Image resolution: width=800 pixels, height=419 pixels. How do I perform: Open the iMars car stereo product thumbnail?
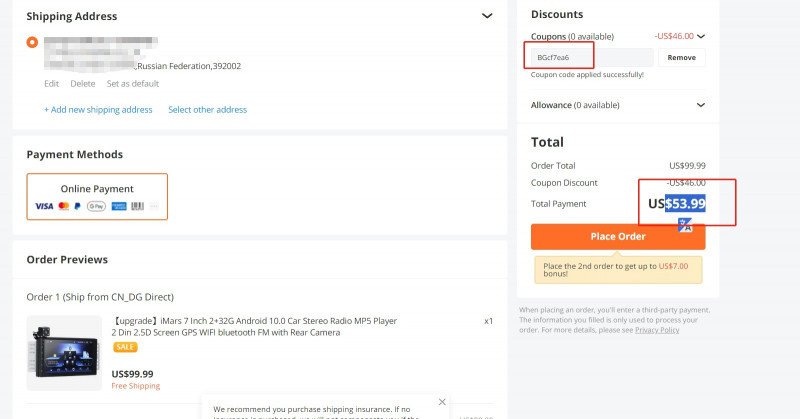[64, 353]
